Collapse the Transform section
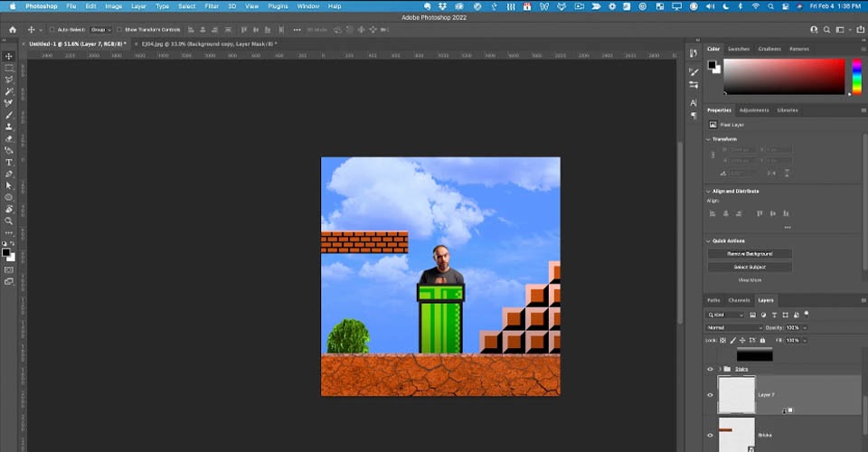Screen dimensions: 868x452 coord(708,139)
